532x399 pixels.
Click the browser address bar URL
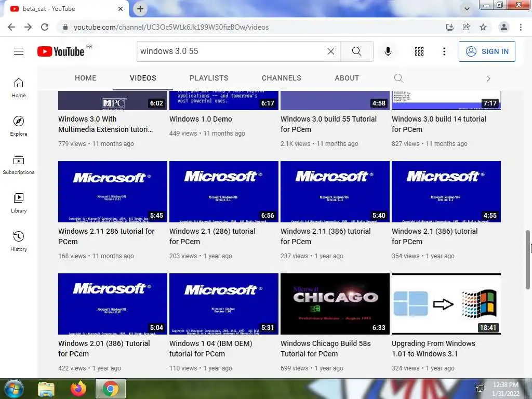[x=171, y=27]
